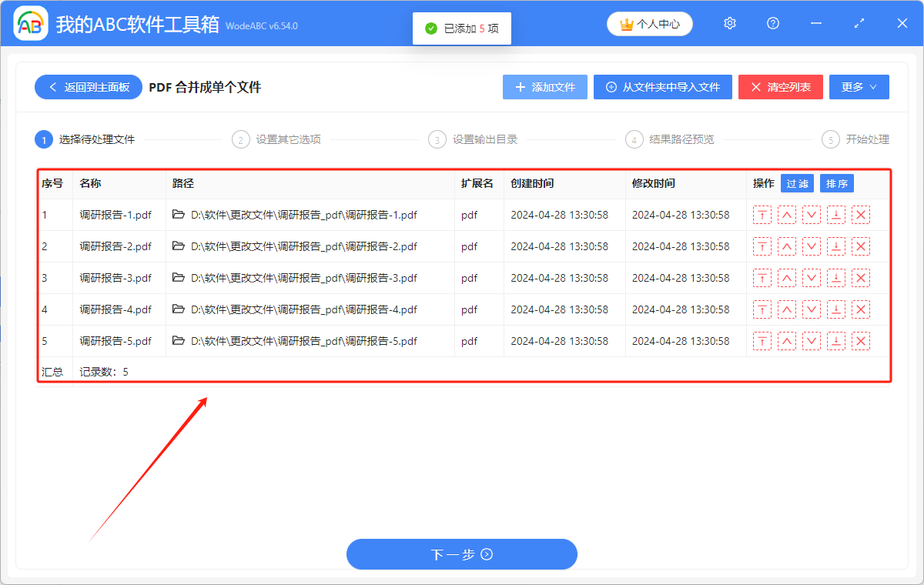Move 调研报告-2.pdf up one position

click(786, 247)
